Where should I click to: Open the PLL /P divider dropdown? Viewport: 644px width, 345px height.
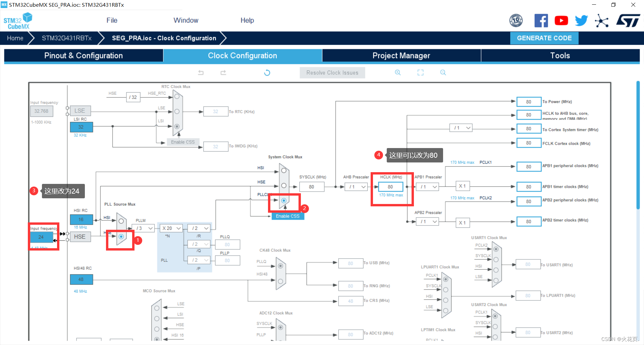click(199, 260)
